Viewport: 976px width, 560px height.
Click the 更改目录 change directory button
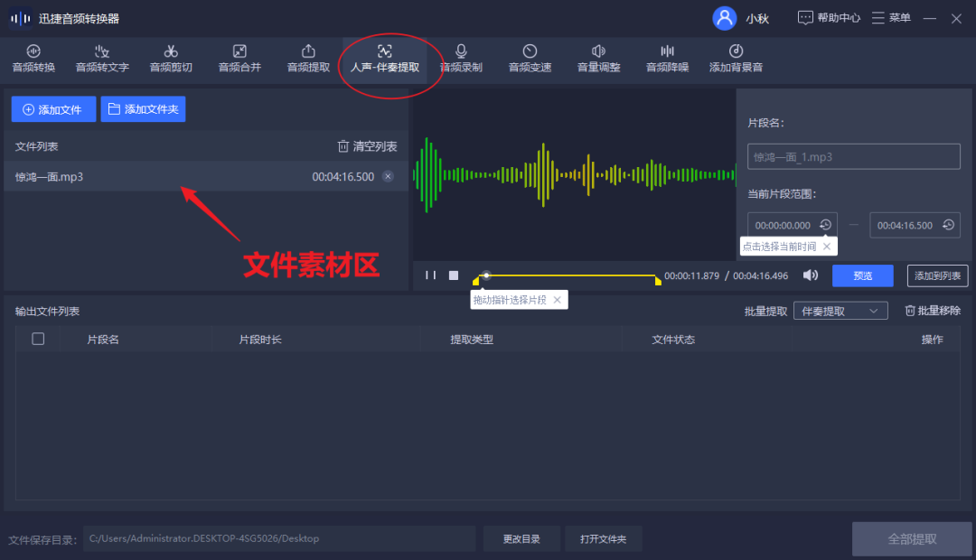(x=521, y=539)
